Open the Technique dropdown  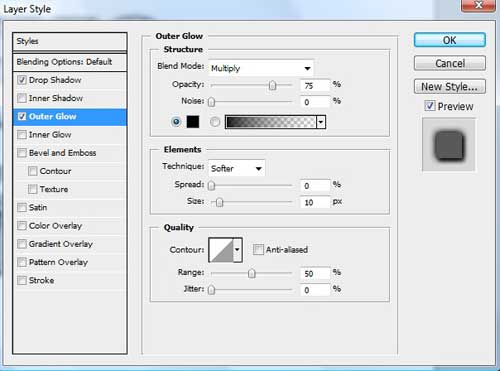point(236,168)
